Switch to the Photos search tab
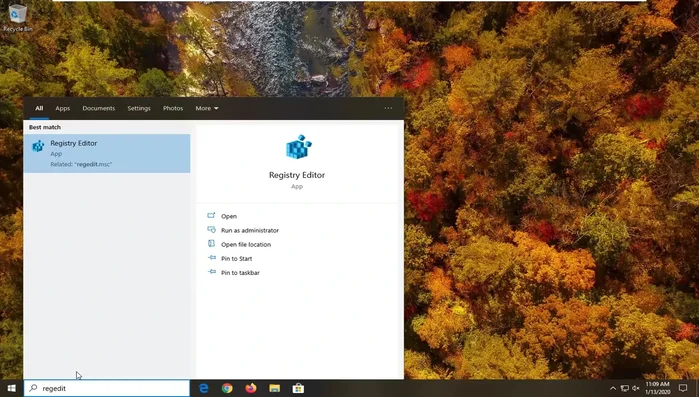699x397 pixels. point(173,108)
